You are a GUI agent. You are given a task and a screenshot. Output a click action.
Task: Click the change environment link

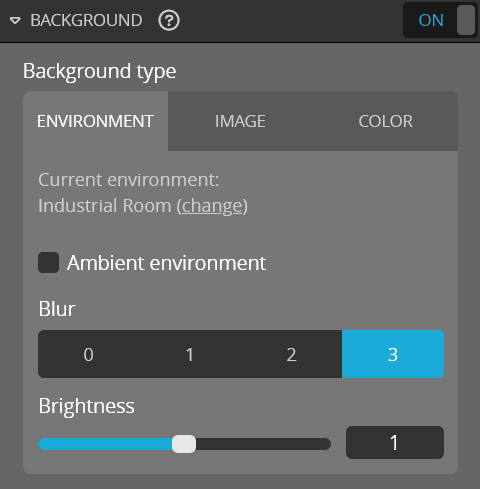(212, 206)
